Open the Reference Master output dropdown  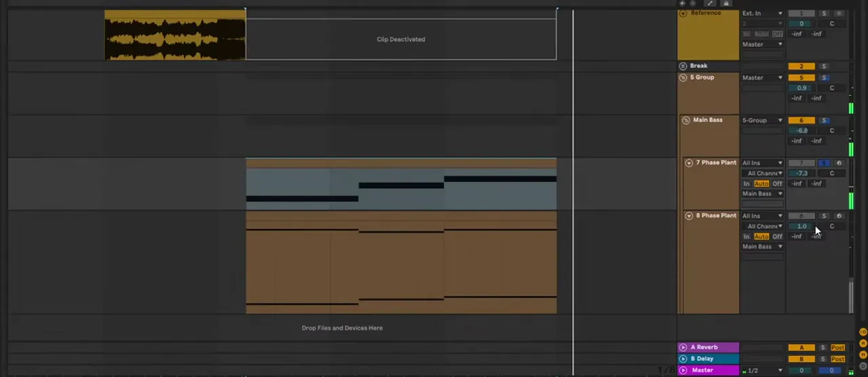(762, 45)
